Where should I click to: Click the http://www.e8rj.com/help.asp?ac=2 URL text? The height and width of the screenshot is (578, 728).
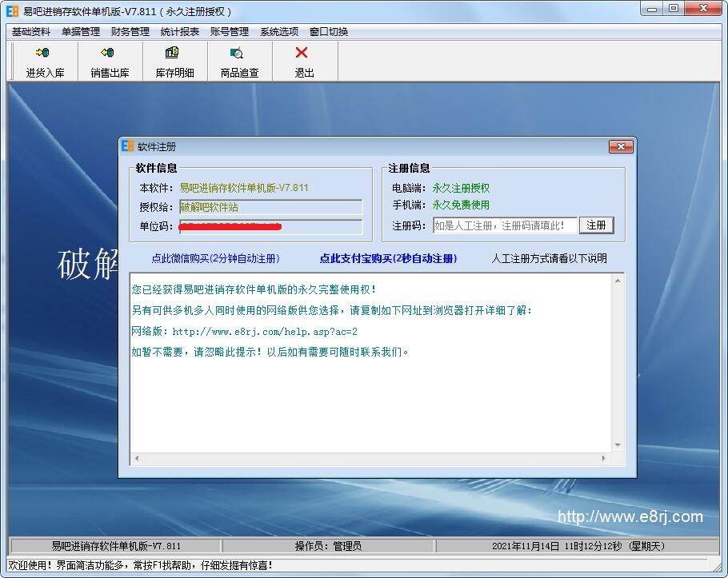265,332
